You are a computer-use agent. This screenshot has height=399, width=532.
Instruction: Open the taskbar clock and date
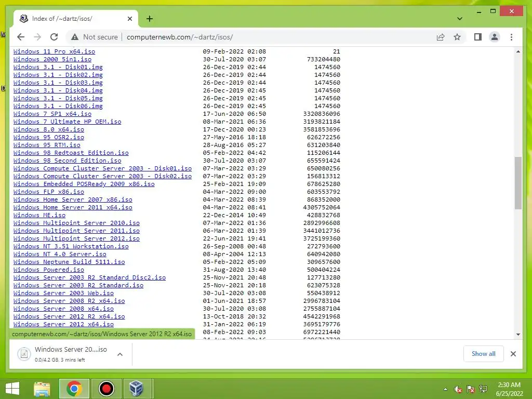[x=509, y=389]
